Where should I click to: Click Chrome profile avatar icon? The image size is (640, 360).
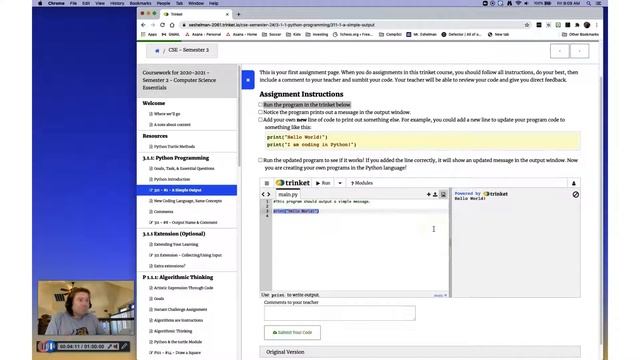tap(587, 25)
